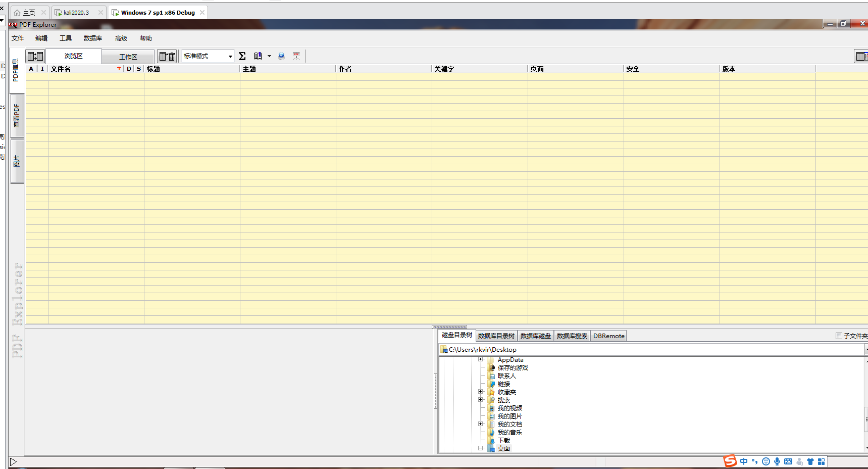This screenshot has width=868, height=469.
Task: Expand the AppData folder node
Action: tap(481, 359)
